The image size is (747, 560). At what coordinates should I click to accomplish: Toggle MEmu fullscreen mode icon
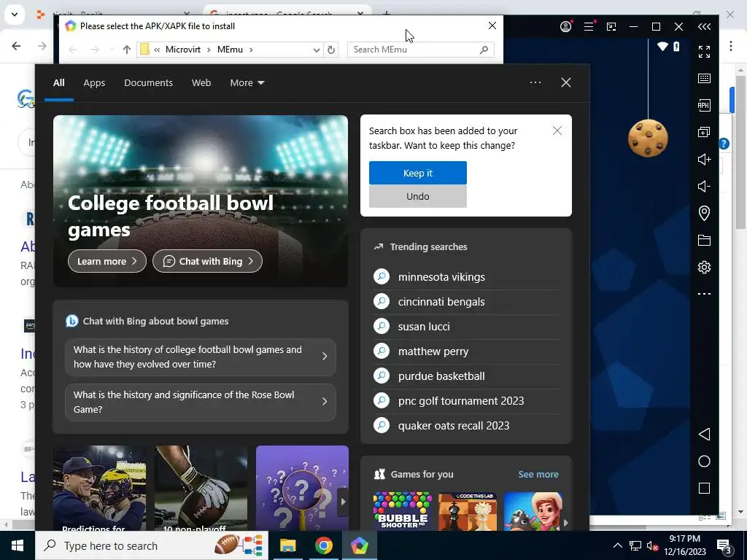pos(704,52)
